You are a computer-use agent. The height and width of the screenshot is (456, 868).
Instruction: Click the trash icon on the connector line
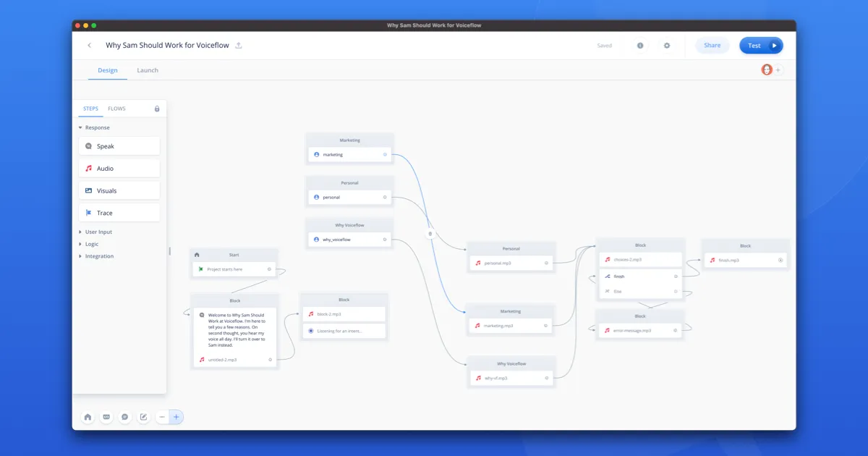point(430,234)
